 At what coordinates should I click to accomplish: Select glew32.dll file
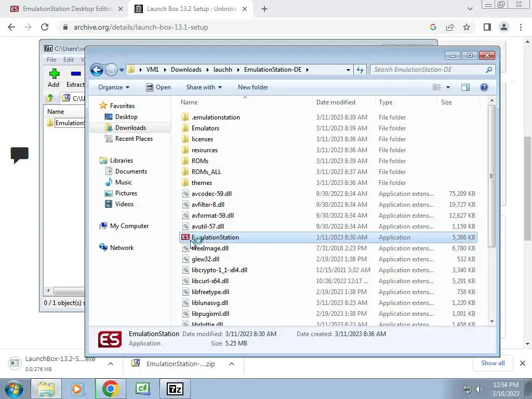pyautogui.click(x=205, y=259)
